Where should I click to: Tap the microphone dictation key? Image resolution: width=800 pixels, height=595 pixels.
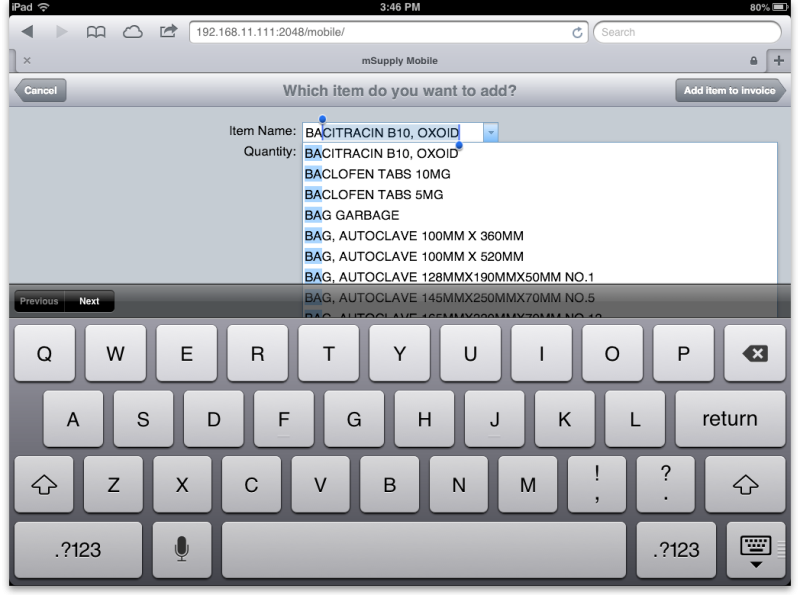tap(182, 549)
